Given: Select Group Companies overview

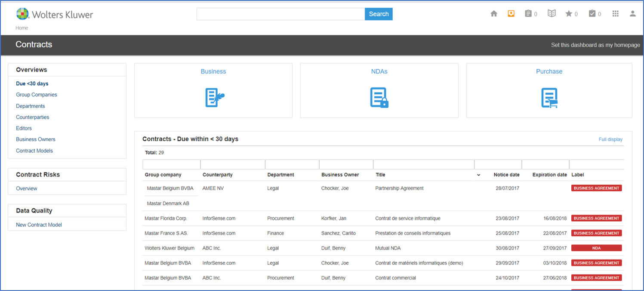Looking at the screenshot, I should click(x=37, y=95).
